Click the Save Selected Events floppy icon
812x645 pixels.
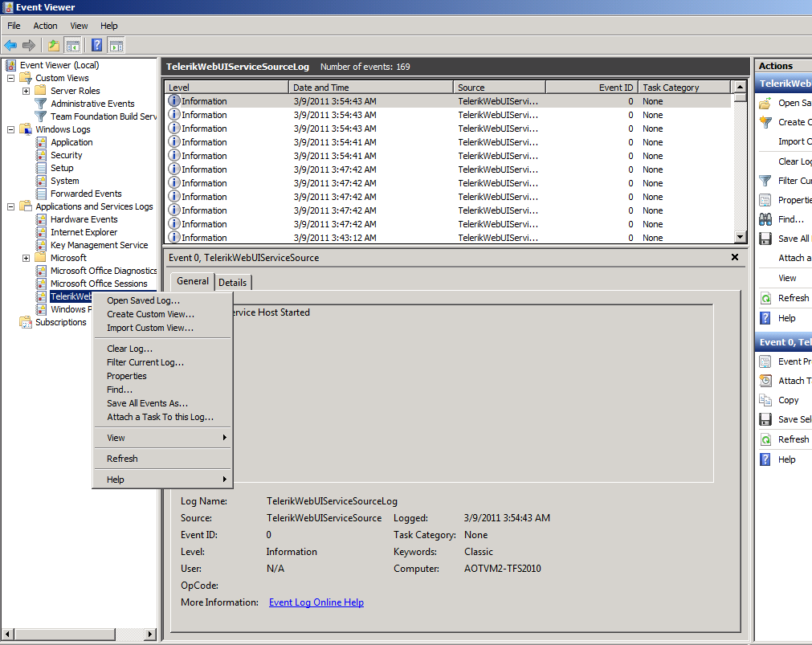click(765, 419)
